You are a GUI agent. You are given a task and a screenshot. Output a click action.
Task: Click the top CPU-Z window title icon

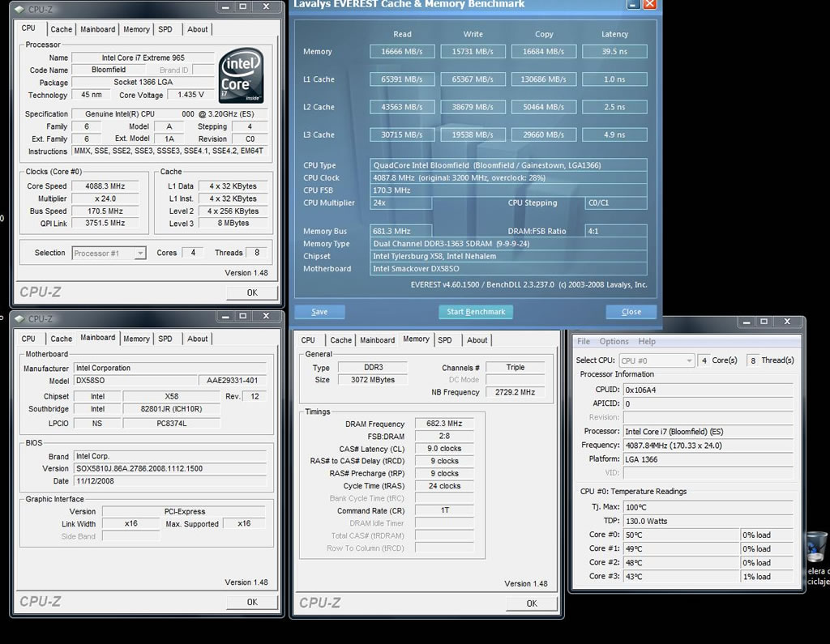[19, 9]
